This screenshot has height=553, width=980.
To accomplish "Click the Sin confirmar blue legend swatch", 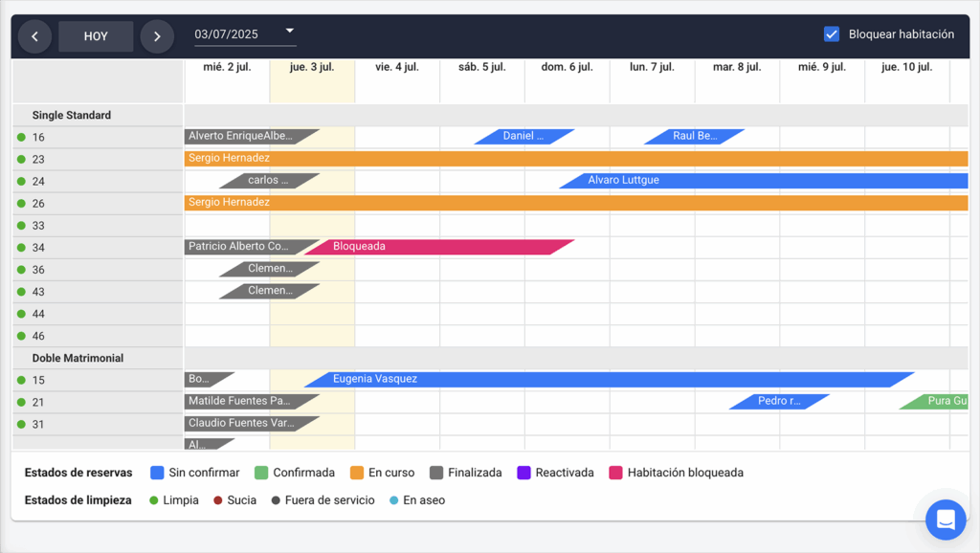I will click(x=158, y=473).
